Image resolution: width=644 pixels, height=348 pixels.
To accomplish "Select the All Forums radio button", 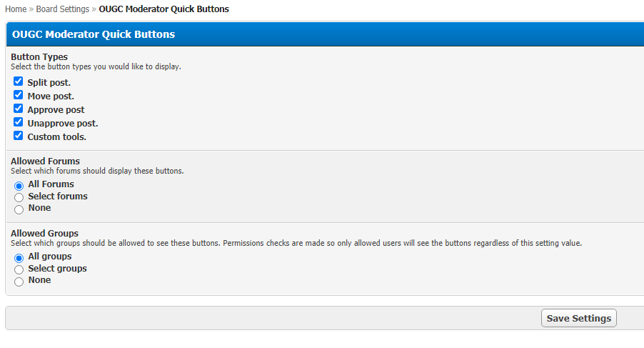I will pos(19,185).
